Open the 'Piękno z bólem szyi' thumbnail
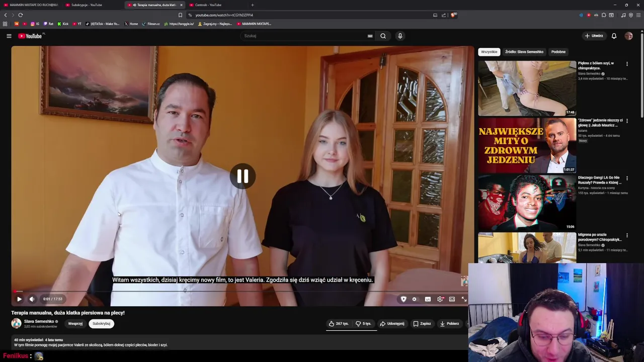The height and width of the screenshot is (362, 644). (x=527, y=88)
